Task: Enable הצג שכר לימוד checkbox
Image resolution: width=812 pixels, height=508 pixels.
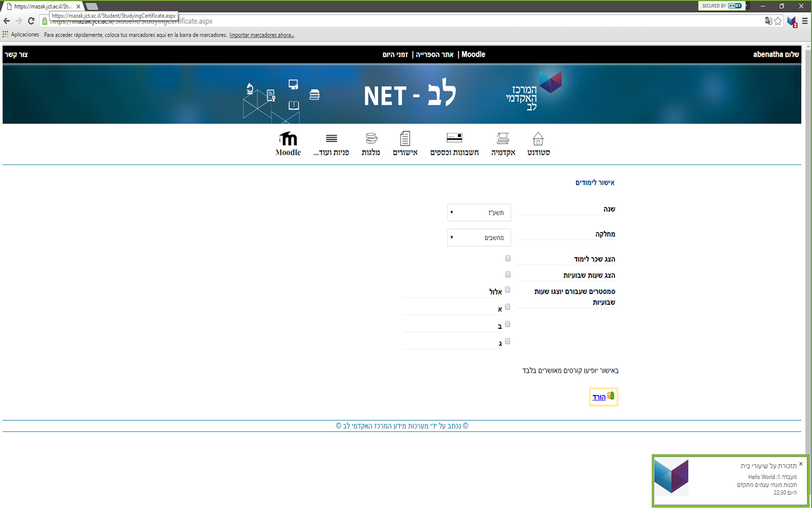Action: (508, 258)
